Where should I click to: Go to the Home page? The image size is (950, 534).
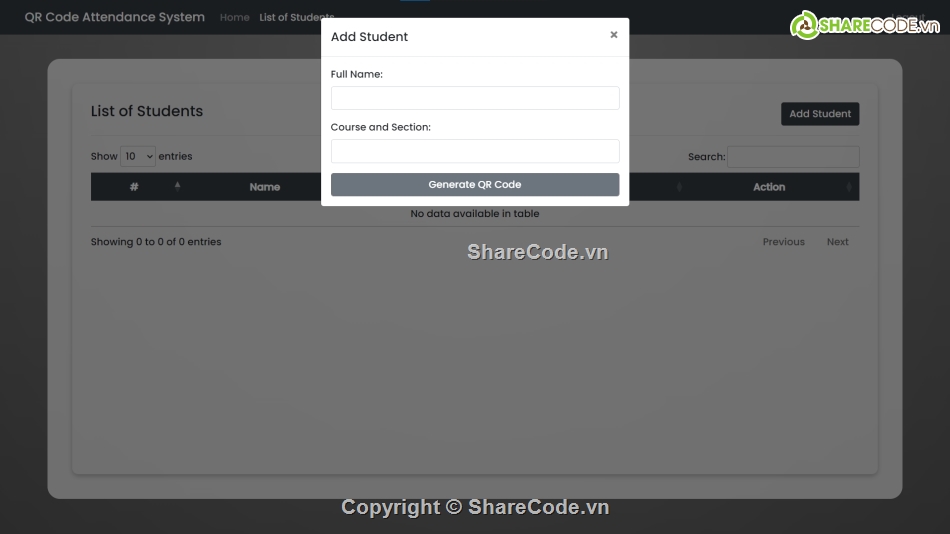[x=234, y=18]
